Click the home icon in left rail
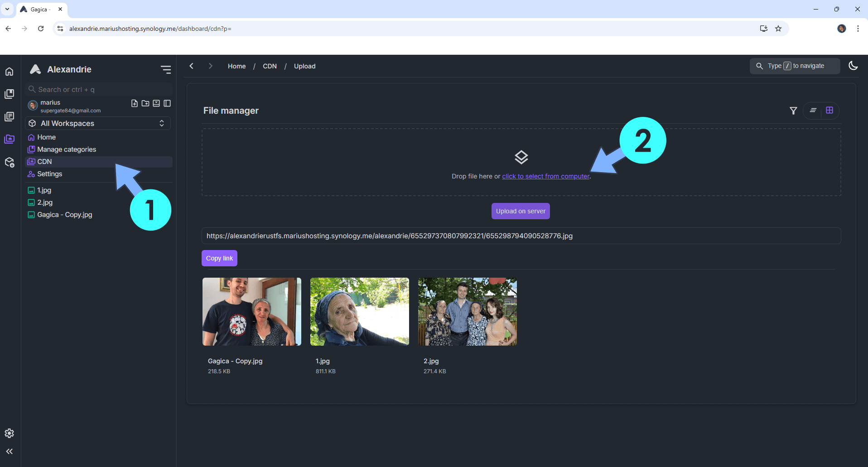Image resolution: width=868 pixels, height=467 pixels. pos(9,72)
